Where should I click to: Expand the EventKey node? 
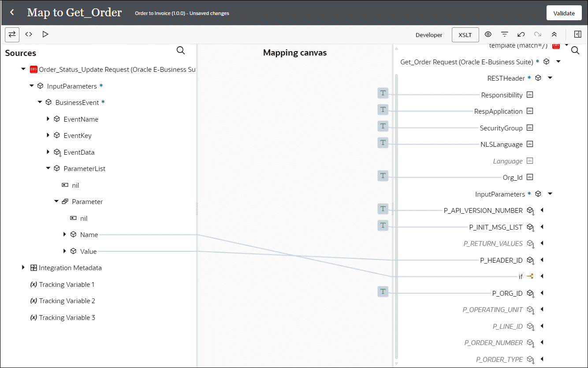(x=48, y=135)
